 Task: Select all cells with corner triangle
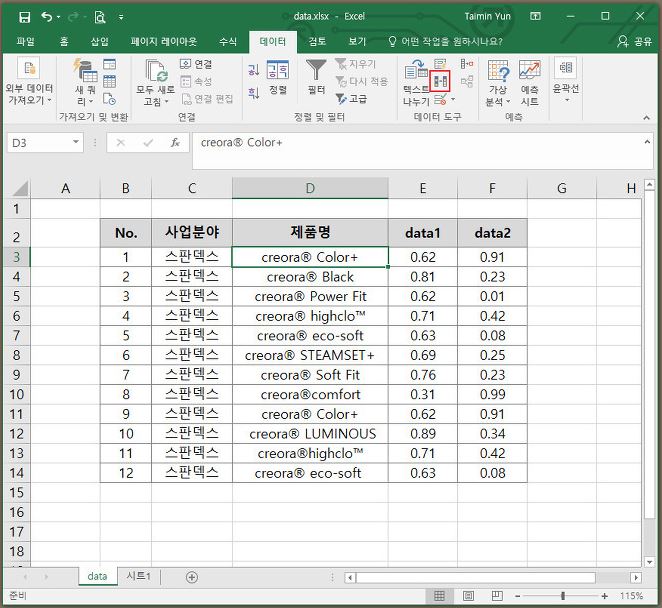point(19,188)
